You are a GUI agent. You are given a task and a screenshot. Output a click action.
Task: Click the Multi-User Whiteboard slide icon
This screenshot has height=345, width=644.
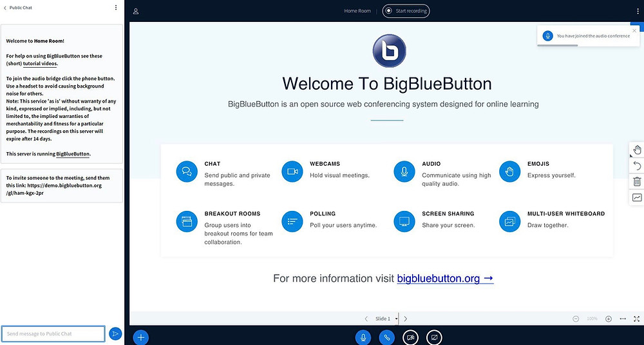tap(509, 221)
